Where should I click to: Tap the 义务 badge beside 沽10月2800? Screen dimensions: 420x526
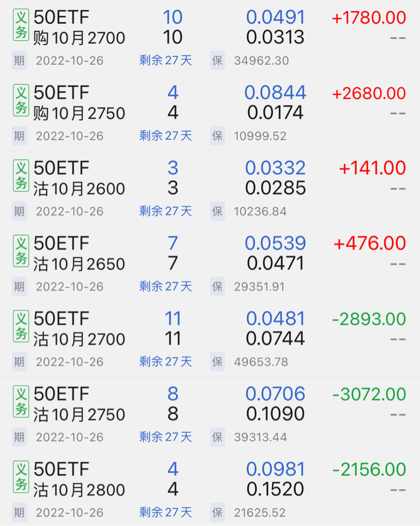tap(21, 477)
